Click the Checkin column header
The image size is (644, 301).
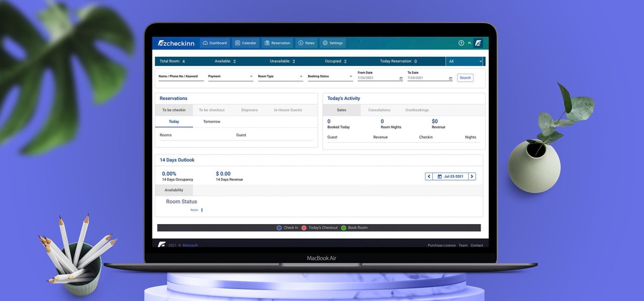426,137
